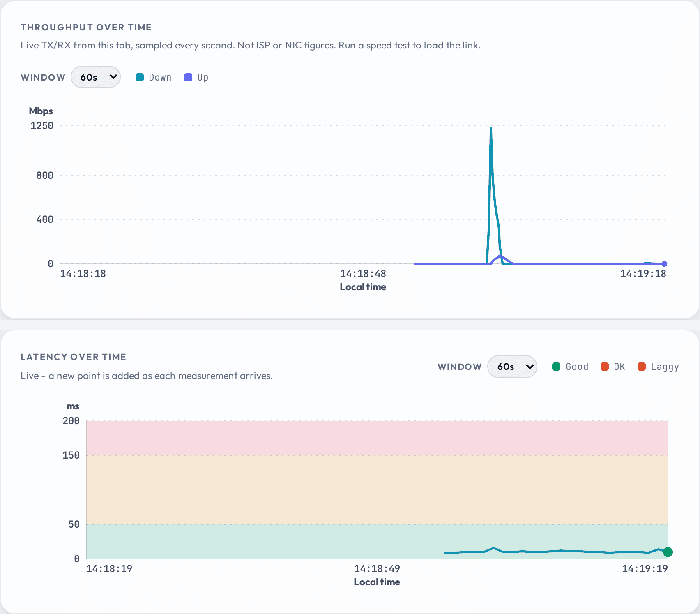The height and width of the screenshot is (614, 700).
Task: Click the 14:19:18 throughput axis label
Action: coord(643,274)
